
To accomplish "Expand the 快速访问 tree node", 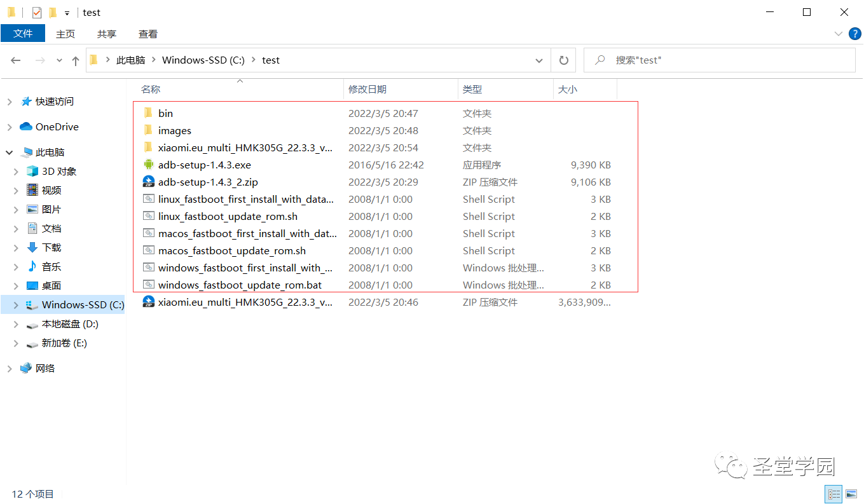I will pyautogui.click(x=10, y=102).
